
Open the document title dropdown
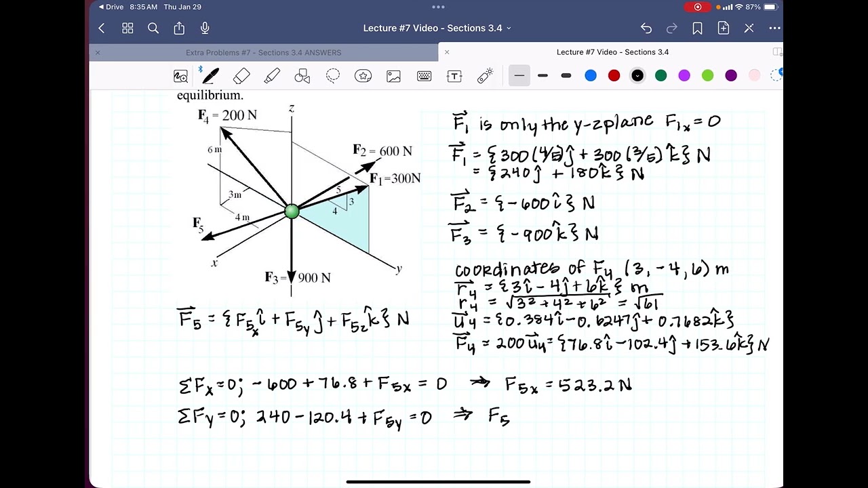[x=437, y=28]
